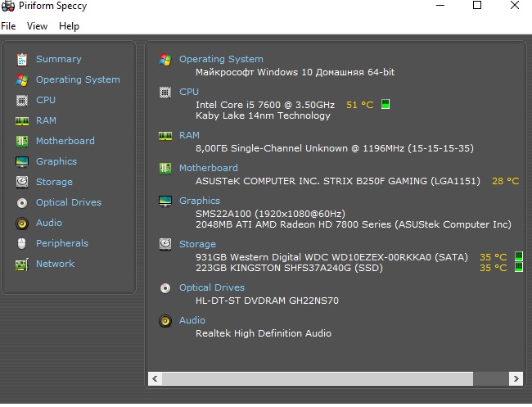Click the Peripherals mouse icon in sidebar
The width and height of the screenshot is (532, 407).
pyautogui.click(x=22, y=243)
